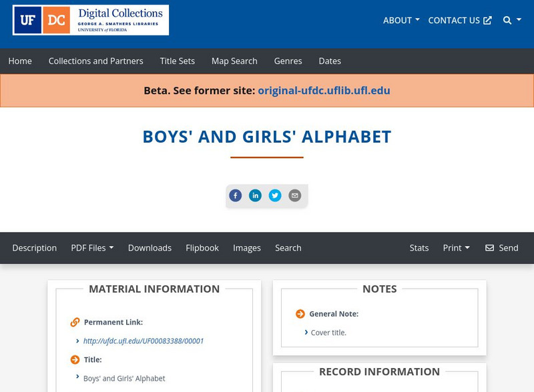The height and width of the screenshot is (392, 534).
Task: Switch to the Flipbook tab
Action: (x=202, y=247)
